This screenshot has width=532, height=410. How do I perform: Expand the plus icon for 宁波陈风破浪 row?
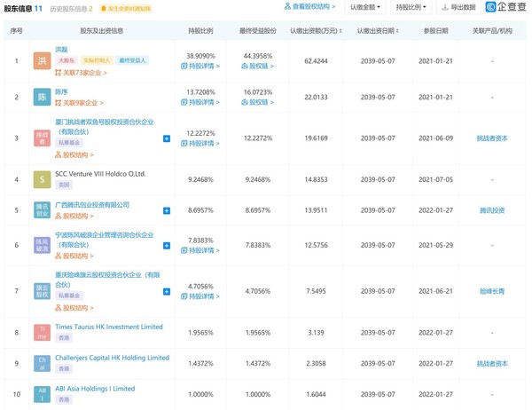(x=166, y=245)
